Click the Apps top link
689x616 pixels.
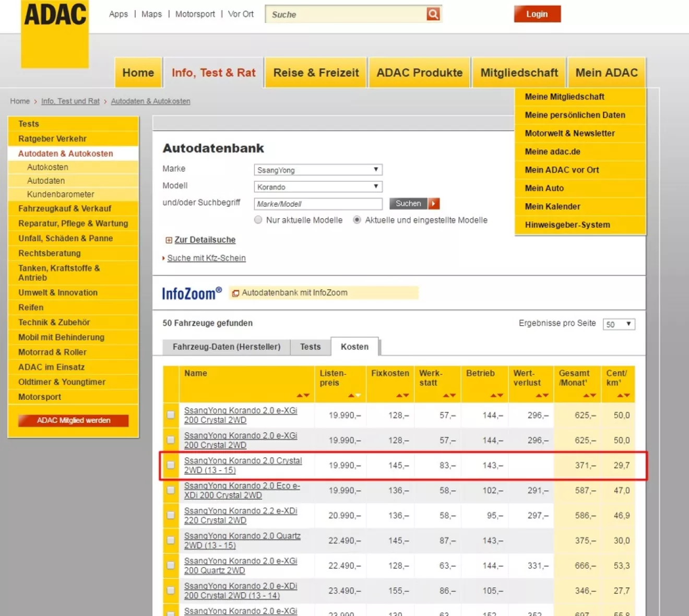(118, 14)
